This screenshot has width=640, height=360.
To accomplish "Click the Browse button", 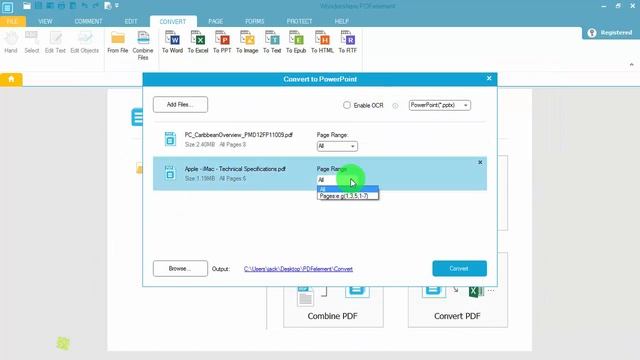I will 180,269.
